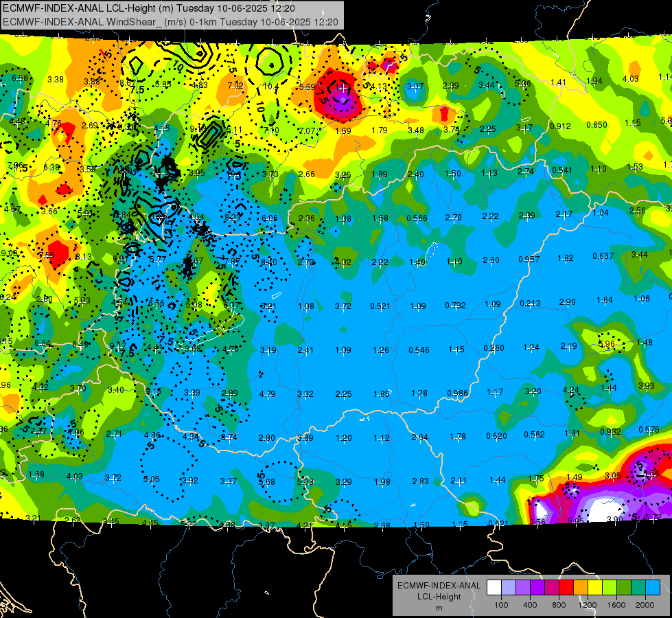Pick the lime yellow-green legend swatch
The height and width of the screenshot is (618, 672).
tap(610, 588)
